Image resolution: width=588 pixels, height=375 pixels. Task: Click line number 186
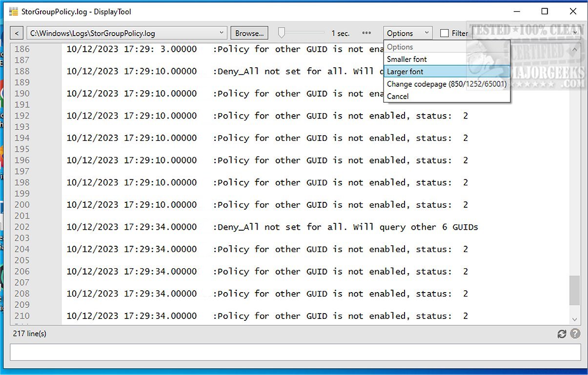click(22, 49)
